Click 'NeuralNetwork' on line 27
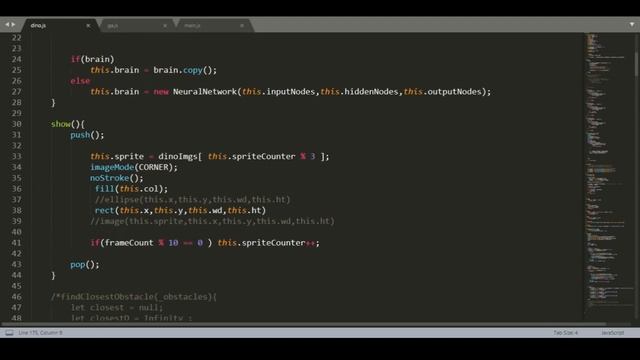The width and height of the screenshot is (640, 360). [204, 92]
